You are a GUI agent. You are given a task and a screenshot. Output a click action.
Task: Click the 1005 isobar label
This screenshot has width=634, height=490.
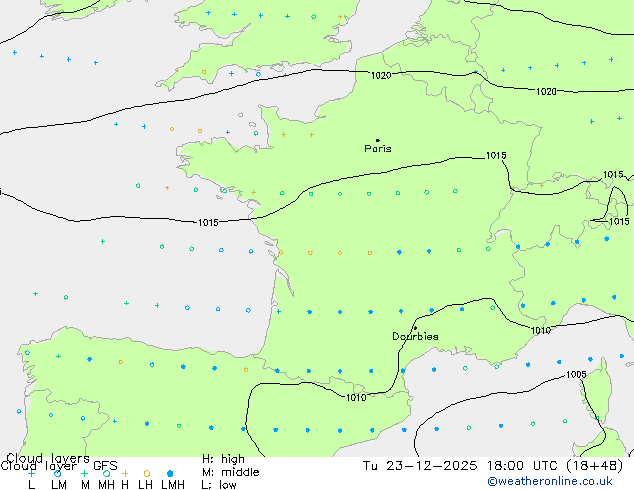pos(576,374)
